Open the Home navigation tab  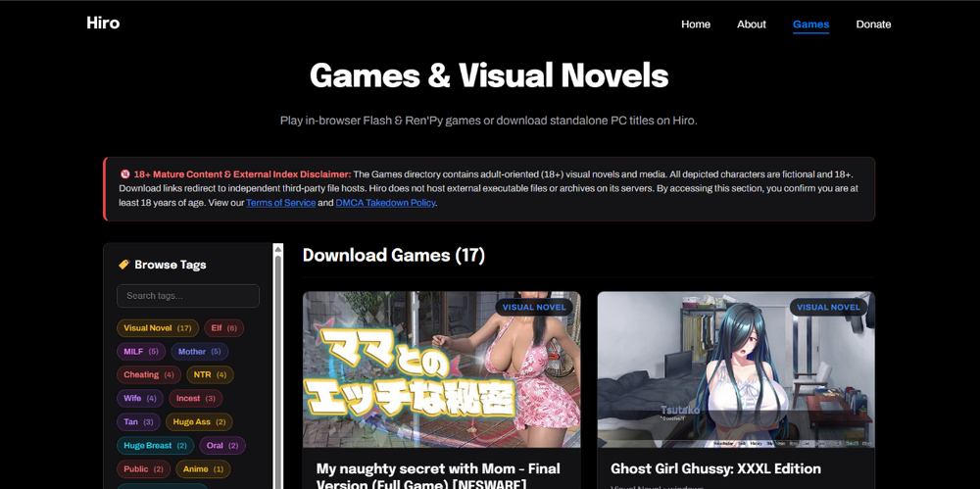click(x=696, y=24)
